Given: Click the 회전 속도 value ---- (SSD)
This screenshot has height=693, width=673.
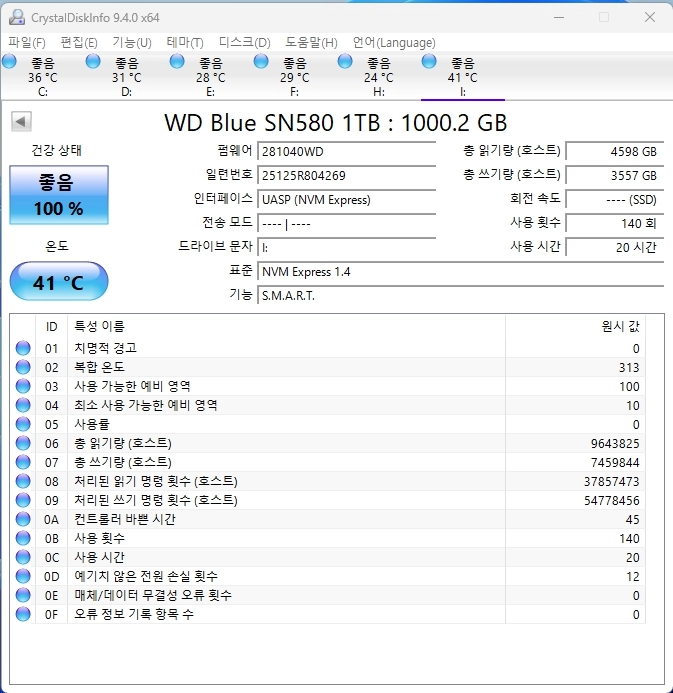Looking at the screenshot, I should point(615,199).
